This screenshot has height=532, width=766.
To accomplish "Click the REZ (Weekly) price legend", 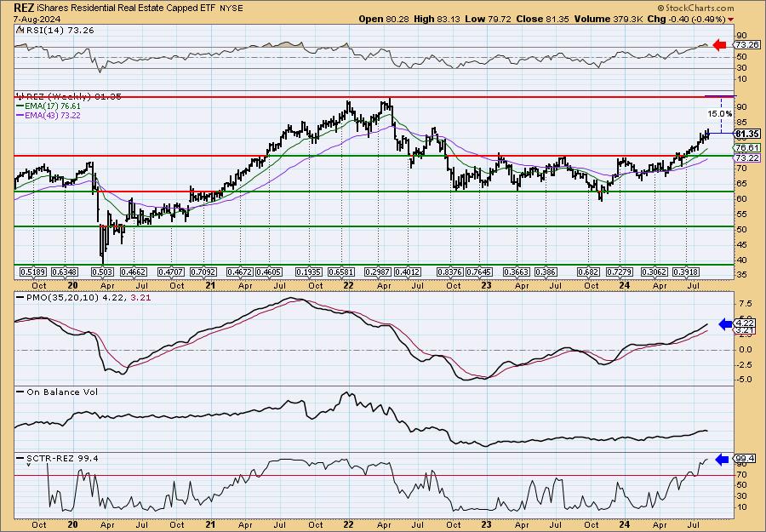I will click(70, 96).
